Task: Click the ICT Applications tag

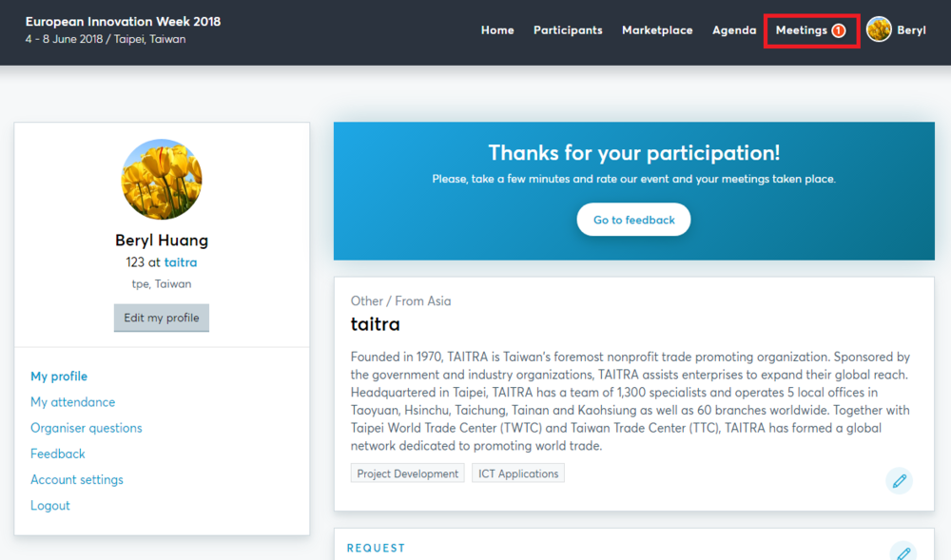Action: coord(518,473)
